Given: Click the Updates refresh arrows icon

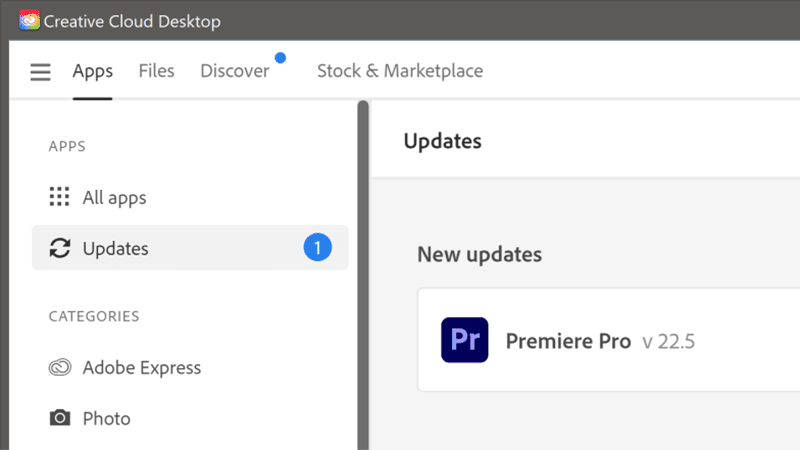Looking at the screenshot, I should [x=60, y=248].
